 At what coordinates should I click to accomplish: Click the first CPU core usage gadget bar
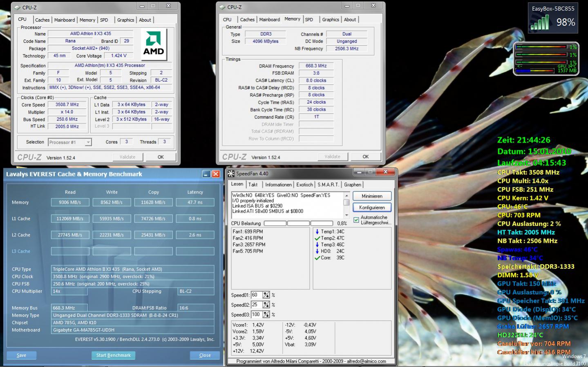tap(542, 47)
